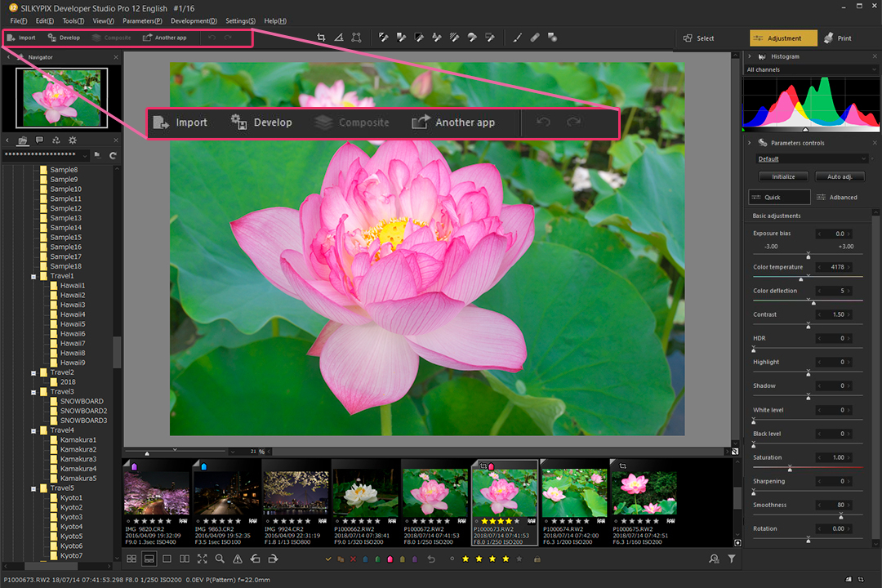Refresh the folder tree with reload icon

113,155
